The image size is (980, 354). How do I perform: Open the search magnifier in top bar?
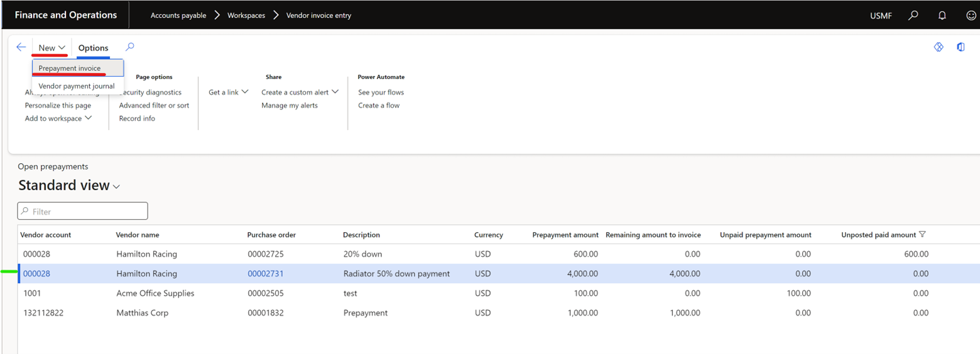pos(913,15)
